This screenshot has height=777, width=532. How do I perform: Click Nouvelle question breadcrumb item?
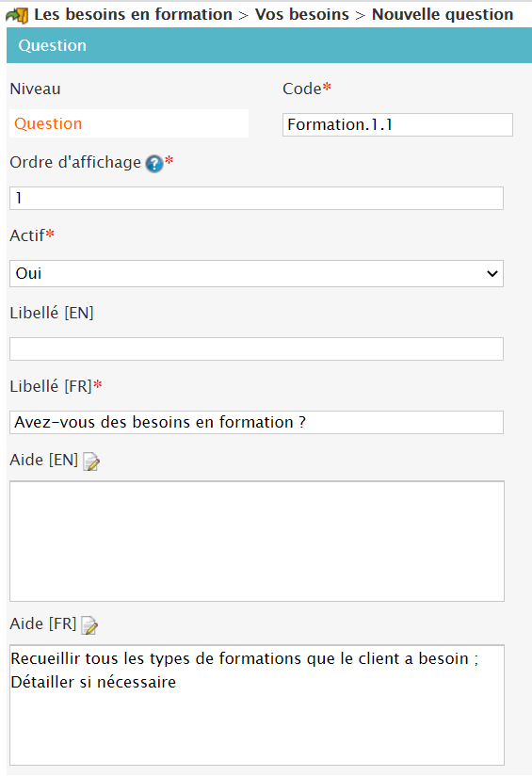443,15
